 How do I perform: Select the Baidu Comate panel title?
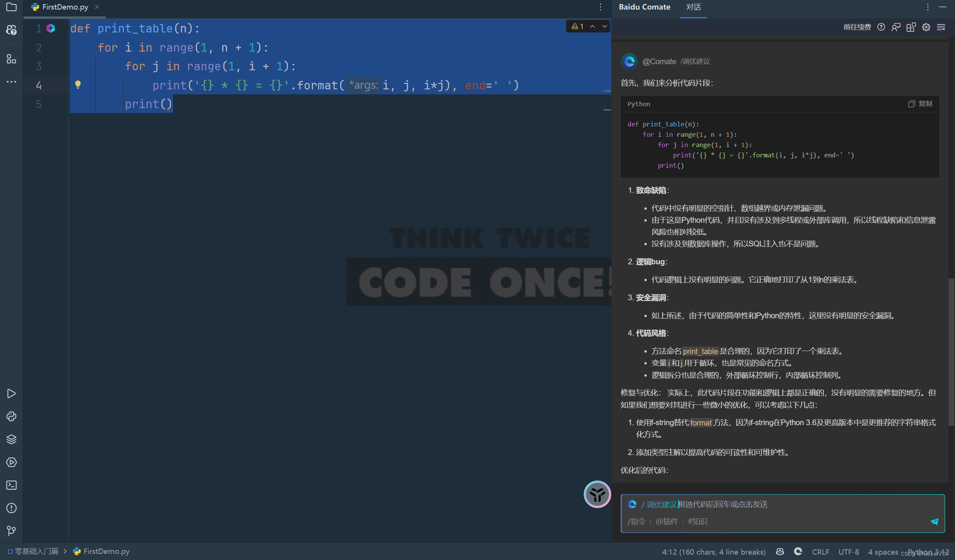click(x=644, y=7)
